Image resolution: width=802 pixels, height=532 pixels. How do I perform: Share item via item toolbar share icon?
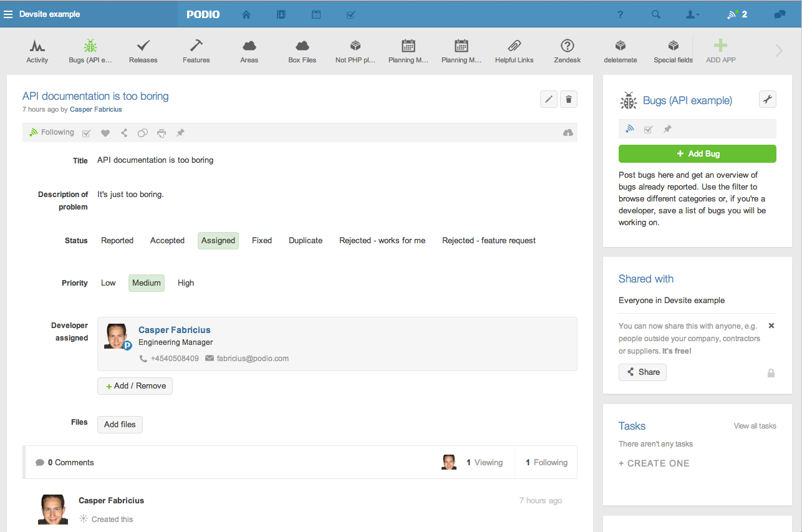124,133
